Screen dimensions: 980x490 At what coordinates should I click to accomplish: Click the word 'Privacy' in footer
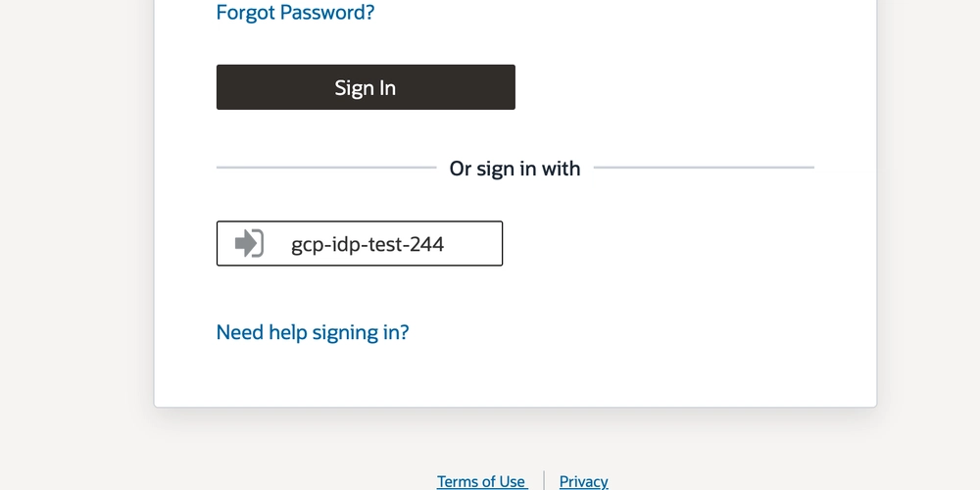[x=584, y=481]
